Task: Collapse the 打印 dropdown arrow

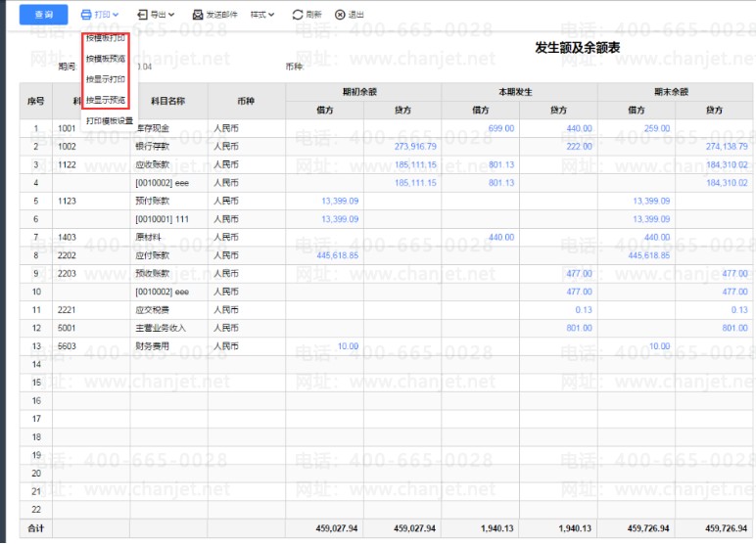Action: pos(116,15)
